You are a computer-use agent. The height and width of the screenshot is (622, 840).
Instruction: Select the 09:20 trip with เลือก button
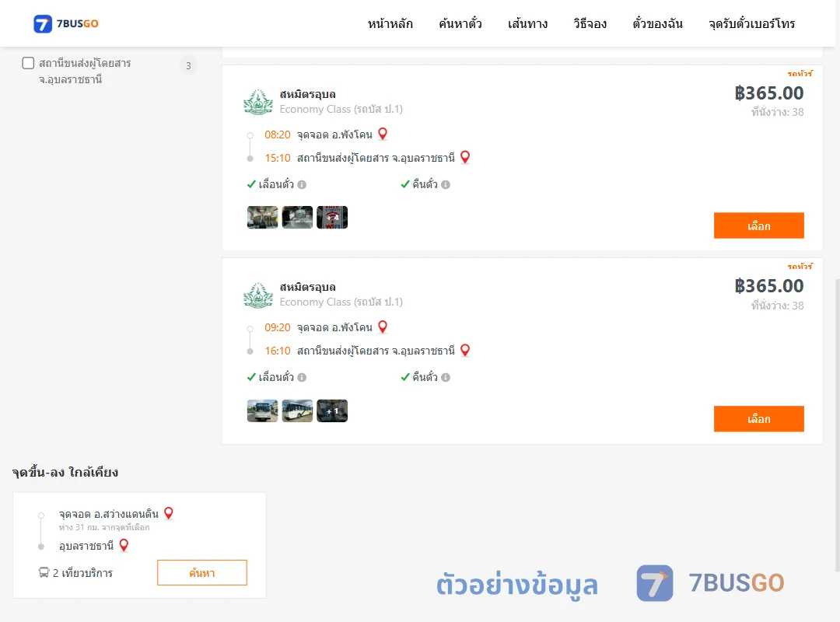758,418
